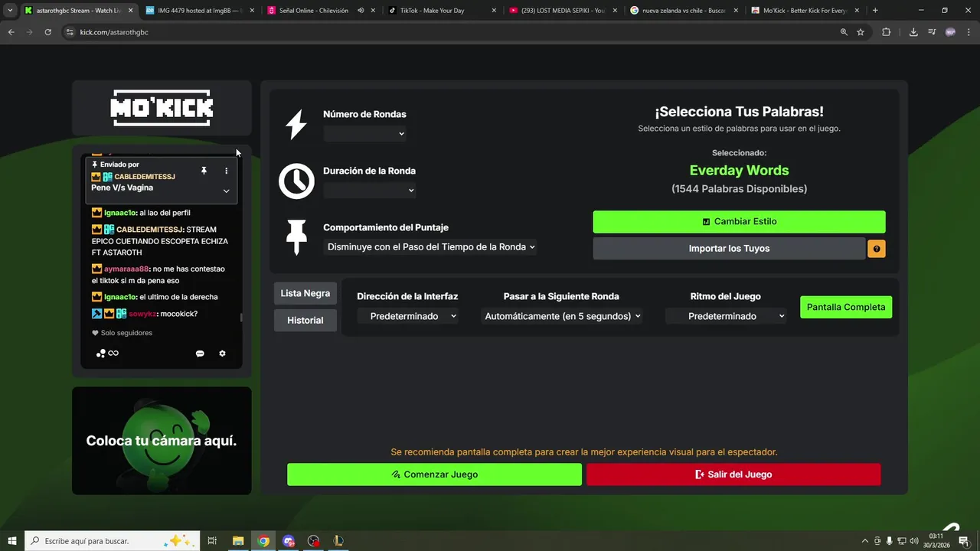Click zoom magnifier icon in address bar
The image size is (980, 551).
pos(844,32)
